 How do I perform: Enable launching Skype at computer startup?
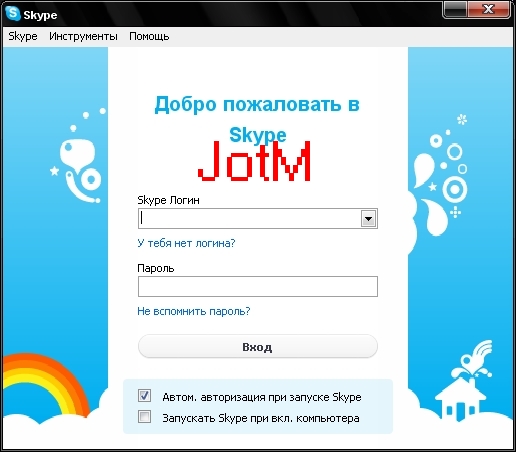point(144,417)
